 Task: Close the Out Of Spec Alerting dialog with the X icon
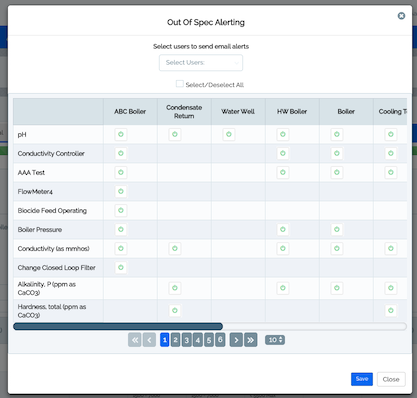click(401, 16)
